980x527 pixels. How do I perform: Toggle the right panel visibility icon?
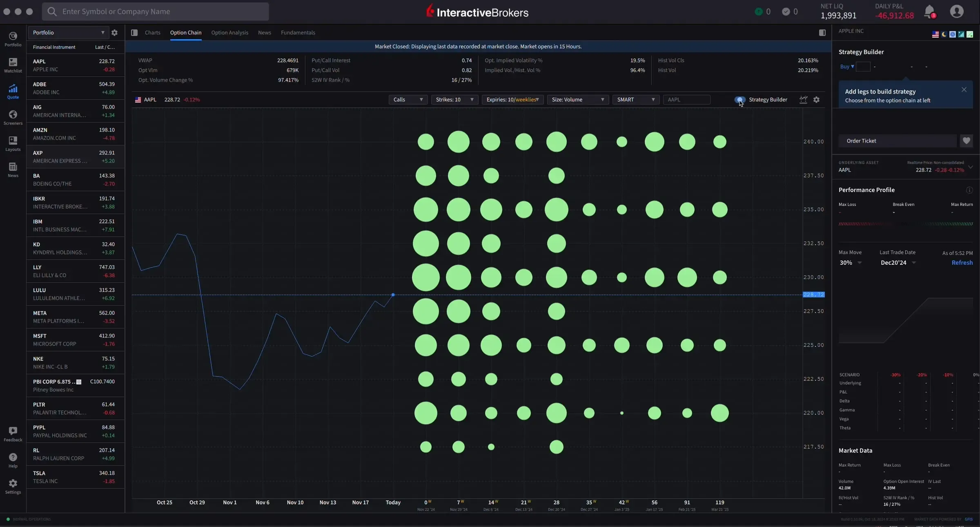point(822,33)
